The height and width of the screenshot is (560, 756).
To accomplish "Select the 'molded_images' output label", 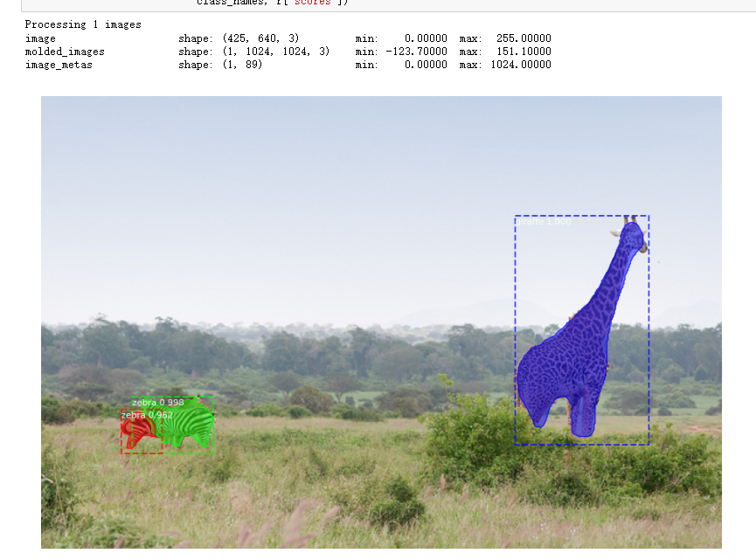I will [x=65, y=52].
